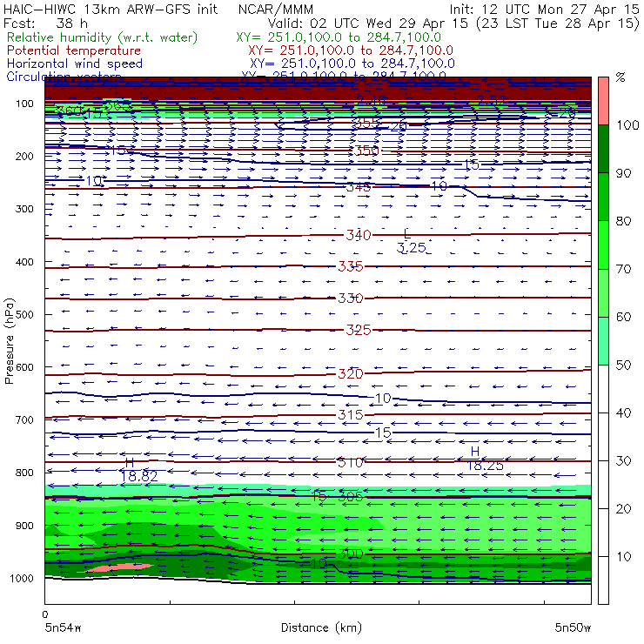Click the '200' pressure axis tick label
644x644 pixels.
(x=24, y=157)
